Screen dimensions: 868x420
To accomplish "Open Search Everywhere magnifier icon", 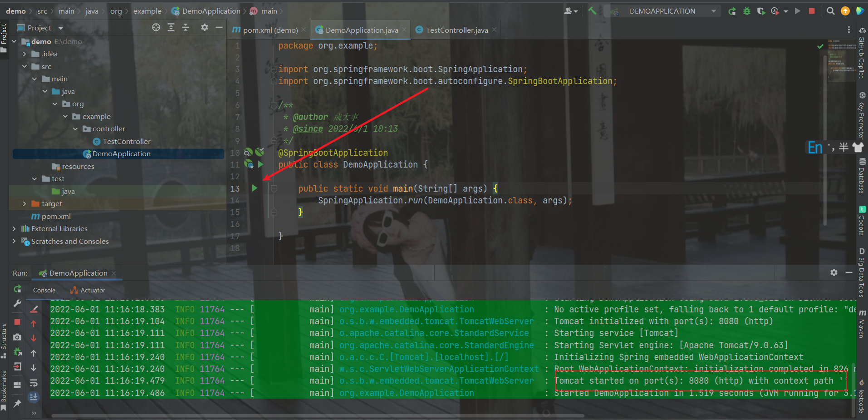I will point(830,11).
